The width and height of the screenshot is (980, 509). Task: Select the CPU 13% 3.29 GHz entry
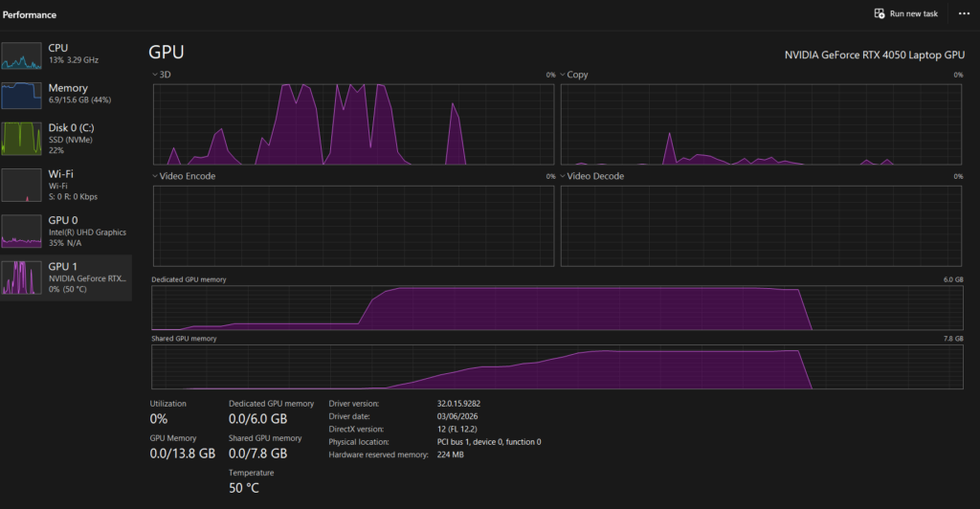pos(66,55)
